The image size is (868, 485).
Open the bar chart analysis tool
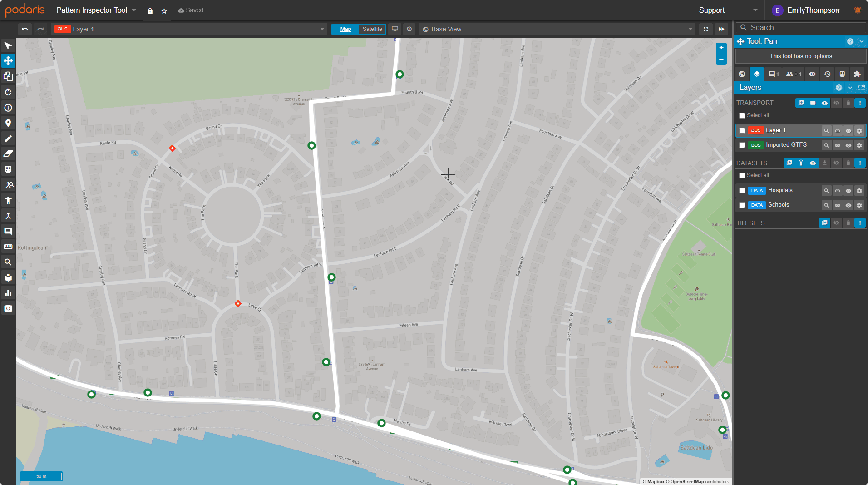coord(8,293)
